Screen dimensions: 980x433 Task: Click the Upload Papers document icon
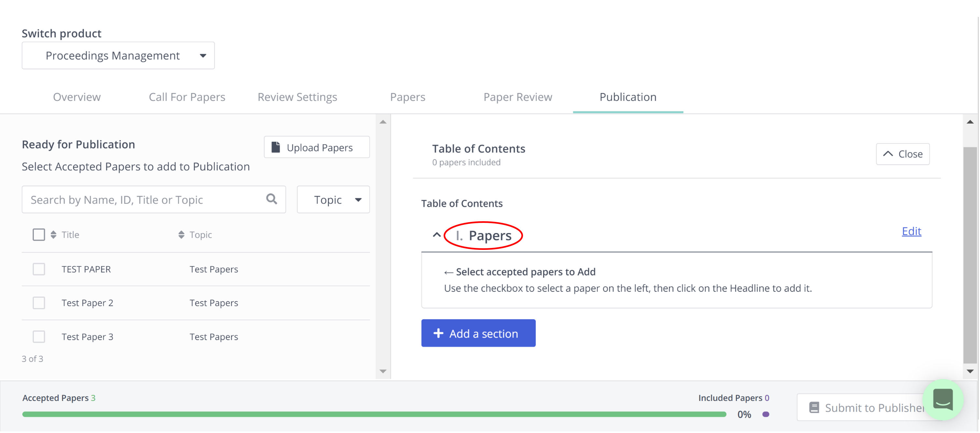pyautogui.click(x=276, y=147)
